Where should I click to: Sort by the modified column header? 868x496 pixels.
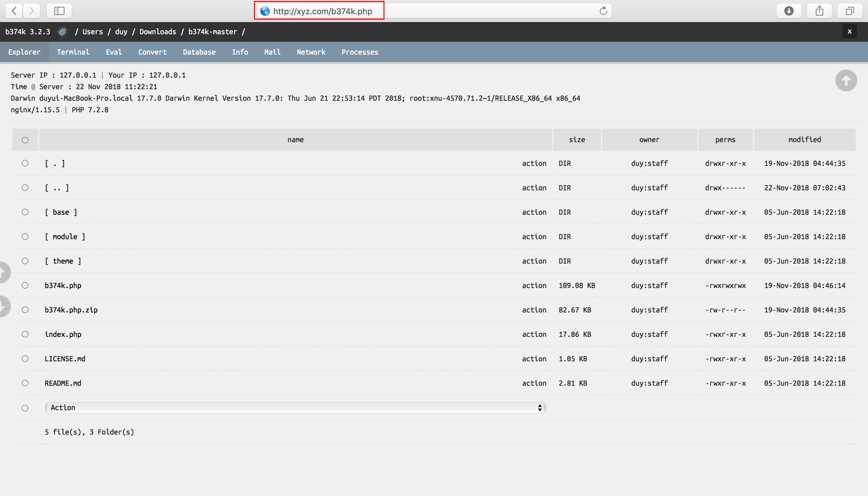[805, 140]
